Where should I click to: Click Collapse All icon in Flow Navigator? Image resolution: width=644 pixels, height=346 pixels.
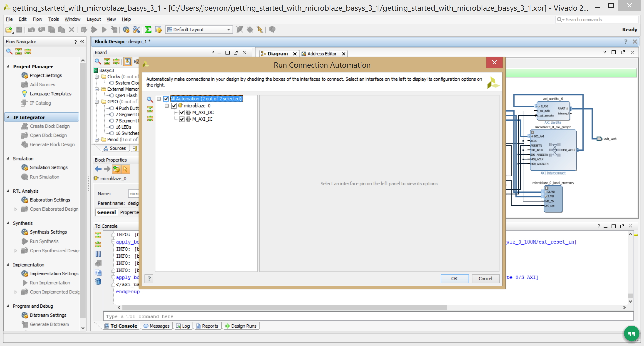tap(19, 51)
